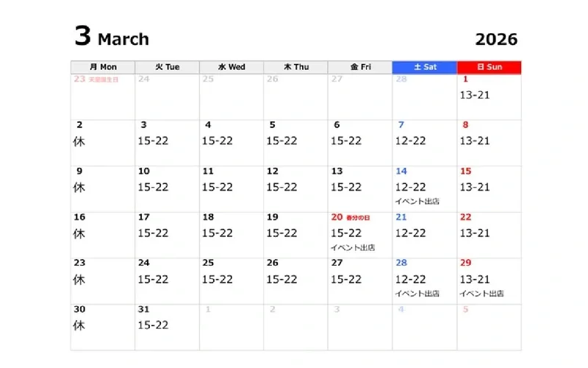Click the blue Sat column header
Viewport: 588px width, 368px height.
(425, 67)
